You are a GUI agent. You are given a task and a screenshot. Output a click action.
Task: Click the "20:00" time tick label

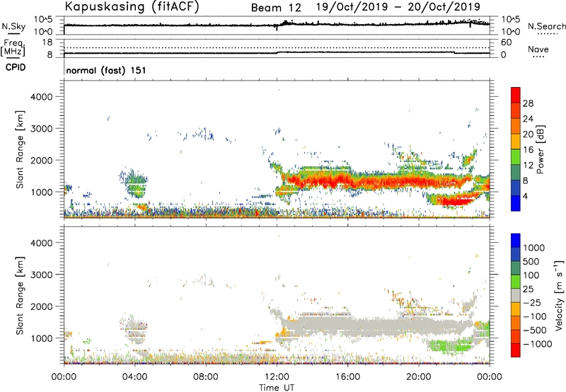tap(418, 377)
